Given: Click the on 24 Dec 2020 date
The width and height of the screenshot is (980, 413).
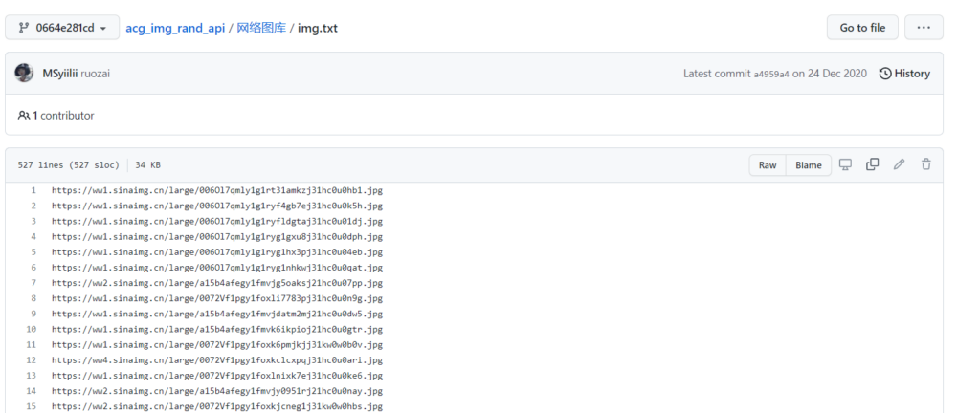Looking at the screenshot, I should coord(830,74).
